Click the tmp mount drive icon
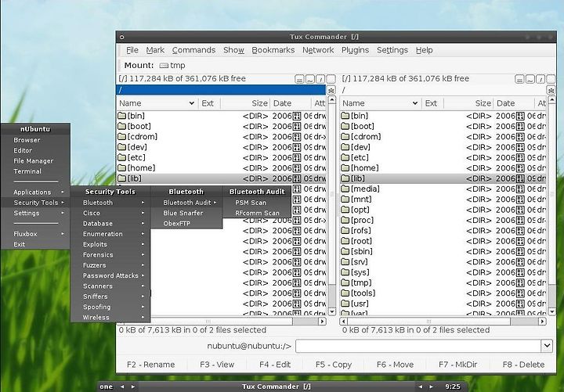This screenshot has height=392, width=564. [x=164, y=66]
